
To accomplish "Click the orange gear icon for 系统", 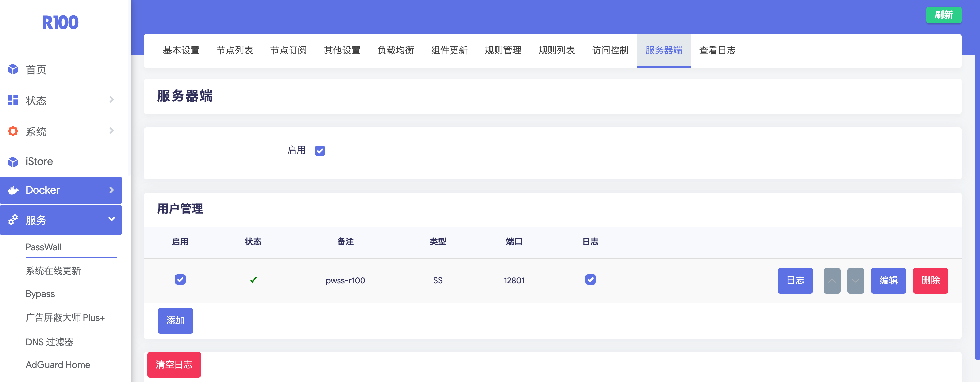I will 13,131.
